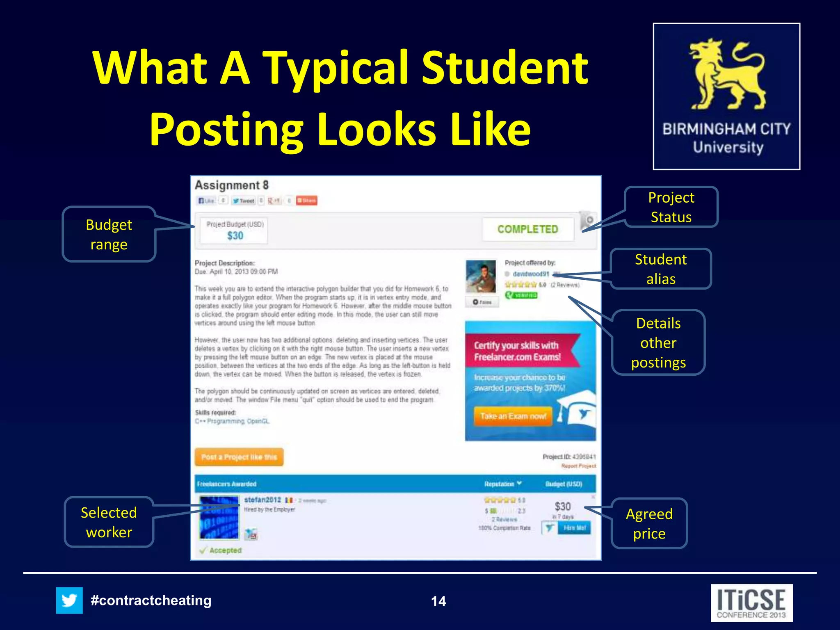The height and width of the screenshot is (630, 840).
Task: Click the five-star rating of davidwood91
Action: (521, 284)
